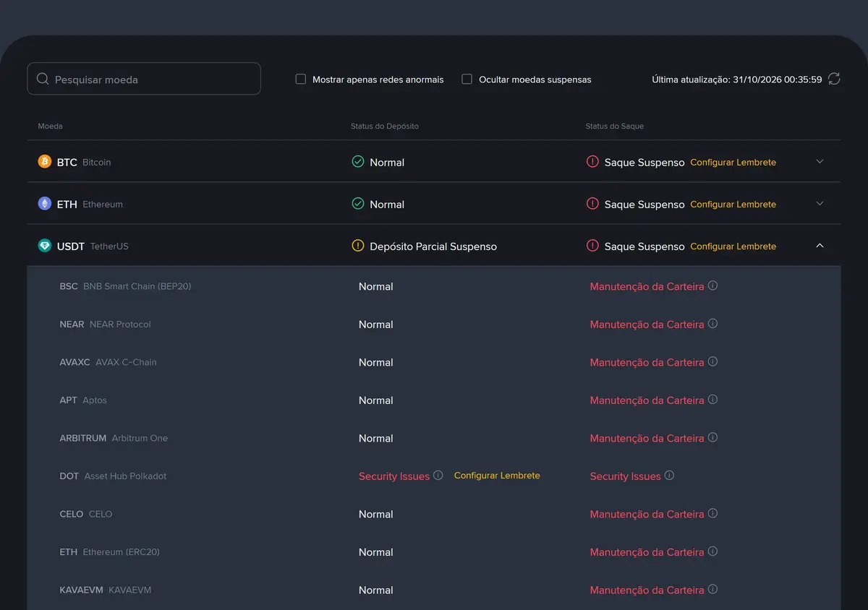Click info icon beside DOT withdrawal Security Issues
Viewport: 868px width, 610px height.
pos(669,476)
